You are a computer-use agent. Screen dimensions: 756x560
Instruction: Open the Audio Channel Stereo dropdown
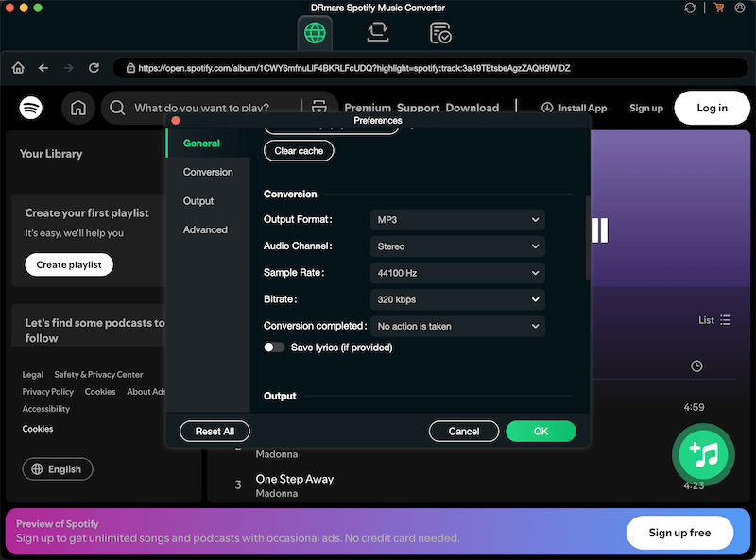click(457, 246)
